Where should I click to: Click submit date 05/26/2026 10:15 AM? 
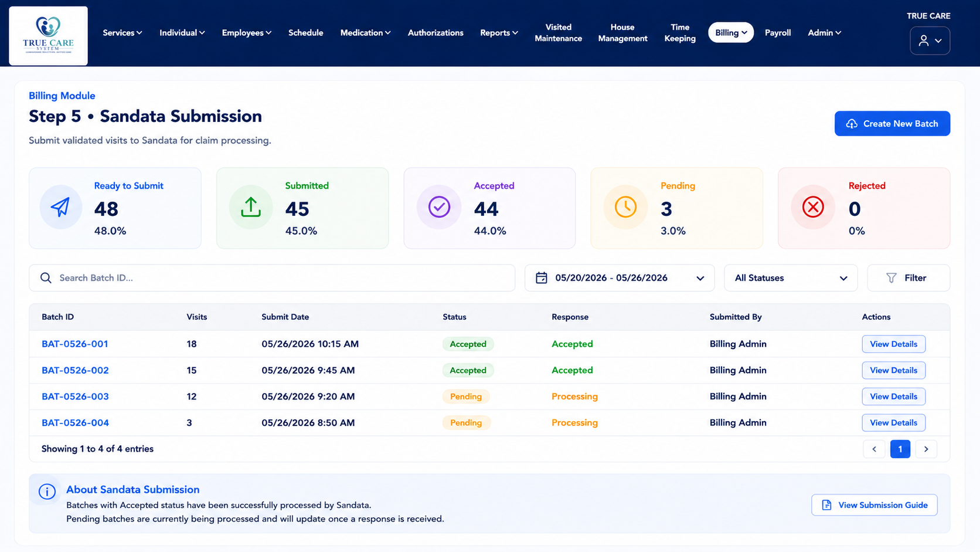click(x=310, y=344)
